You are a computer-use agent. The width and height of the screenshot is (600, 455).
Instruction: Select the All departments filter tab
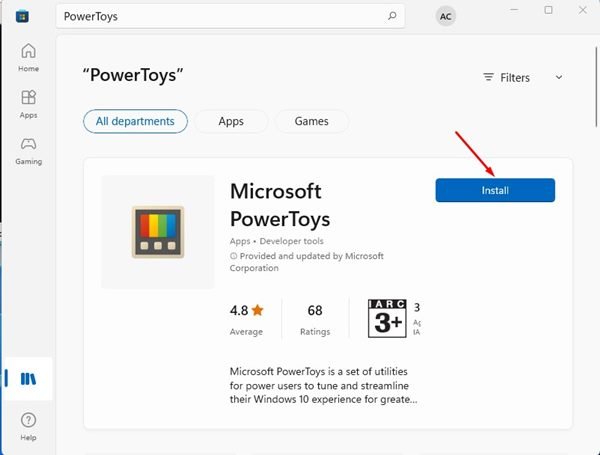[135, 121]
